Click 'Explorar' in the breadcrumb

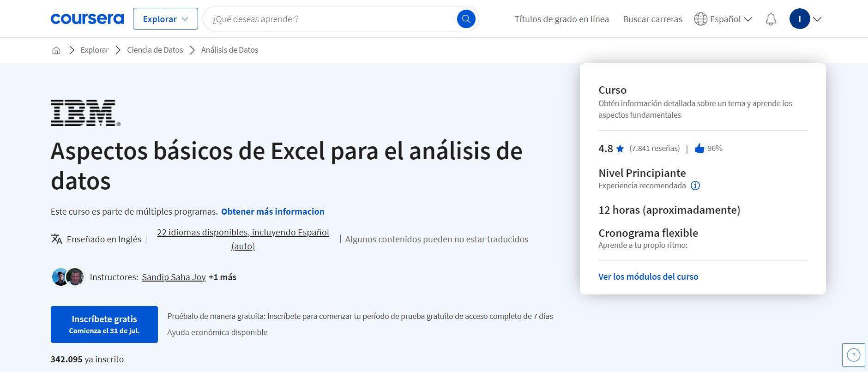click(95, 50)
